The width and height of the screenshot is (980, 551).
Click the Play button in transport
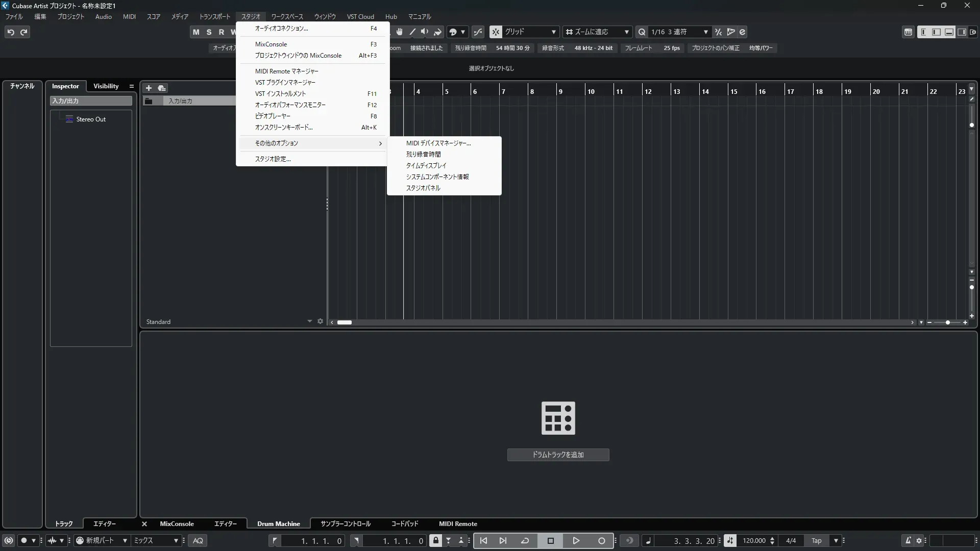[576, 541]
